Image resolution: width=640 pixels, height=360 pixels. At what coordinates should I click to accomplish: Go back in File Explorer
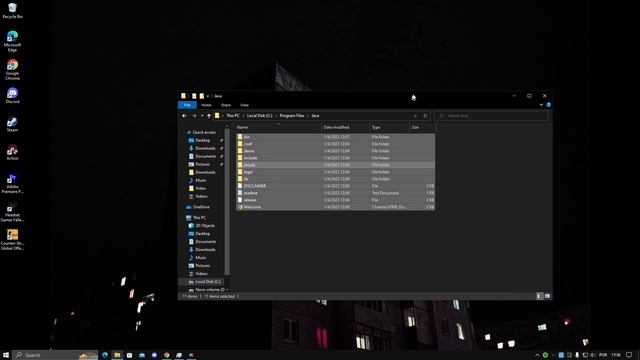pyautogui.click(x=184, y=116)
